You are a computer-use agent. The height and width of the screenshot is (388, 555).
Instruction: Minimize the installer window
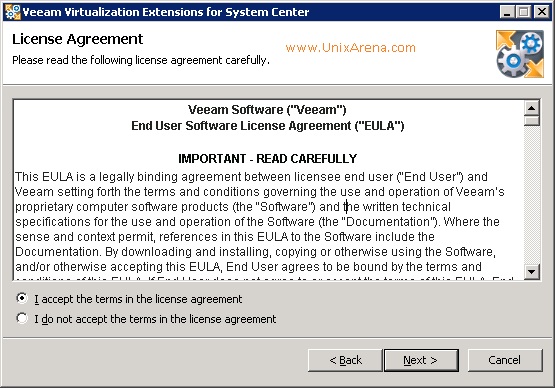click(507, 12)
